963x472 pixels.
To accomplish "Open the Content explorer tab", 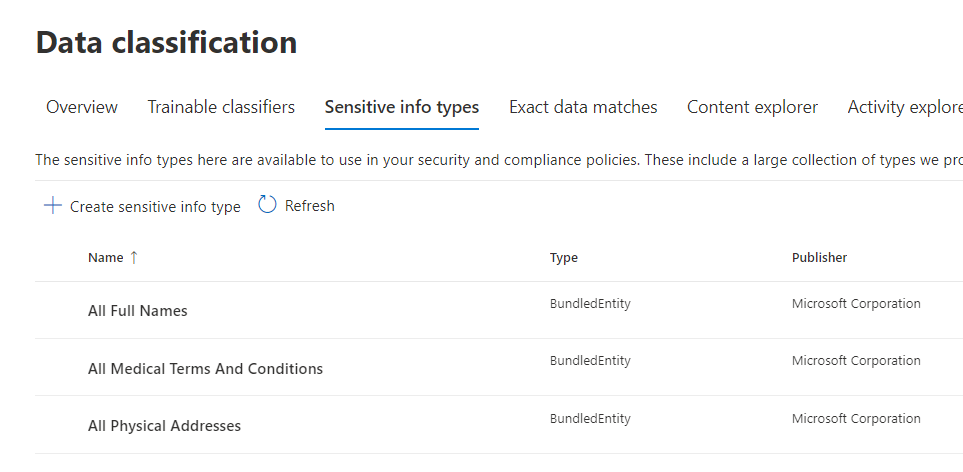I will coord(752,107).
